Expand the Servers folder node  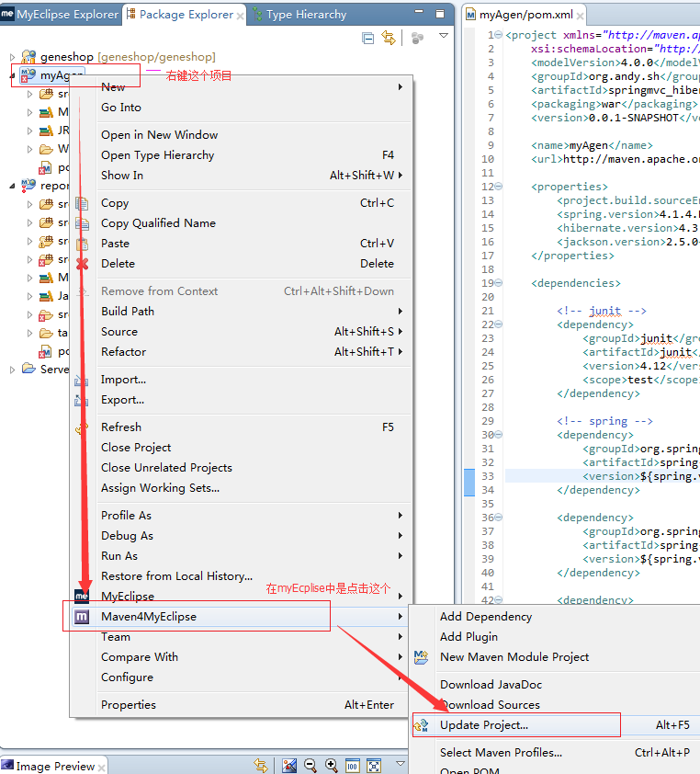point(12,370)
